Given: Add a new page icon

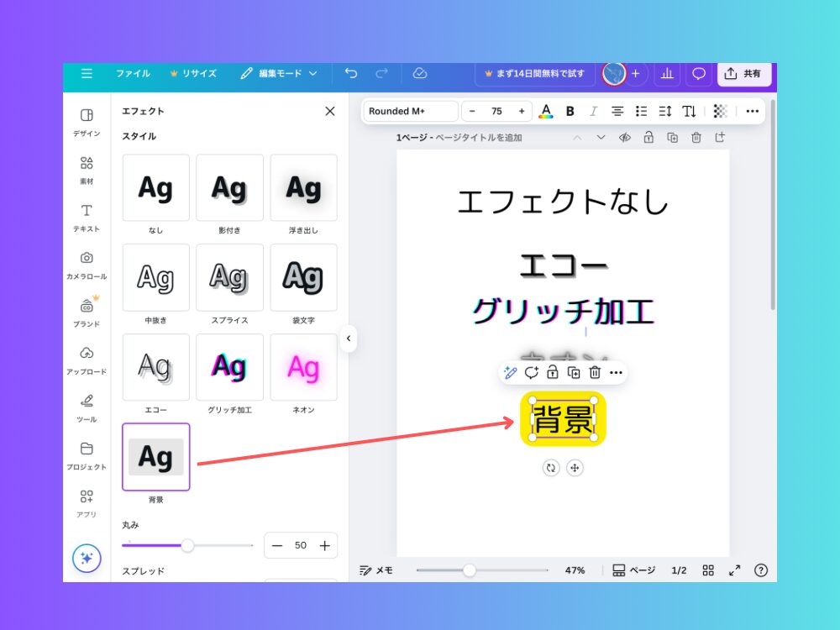Looking at the screenshot, I should coord(720,138).
